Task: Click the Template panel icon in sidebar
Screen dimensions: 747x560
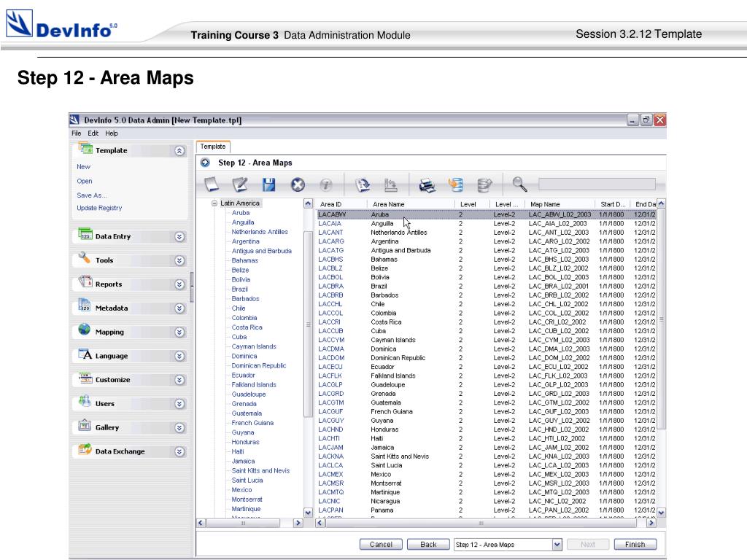Action: coord(85,149)
